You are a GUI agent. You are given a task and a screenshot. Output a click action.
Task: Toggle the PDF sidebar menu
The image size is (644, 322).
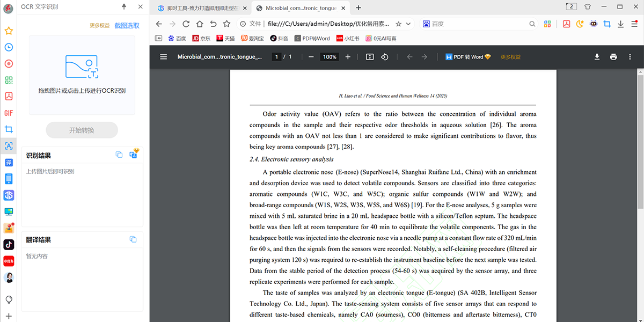(164, 57)
